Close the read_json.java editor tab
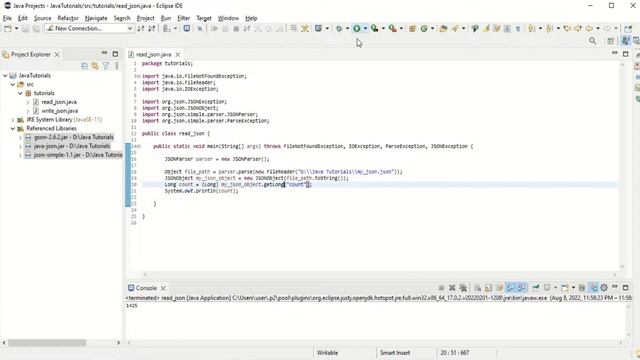This screenshot has width=640, height=360. (178, 54)
